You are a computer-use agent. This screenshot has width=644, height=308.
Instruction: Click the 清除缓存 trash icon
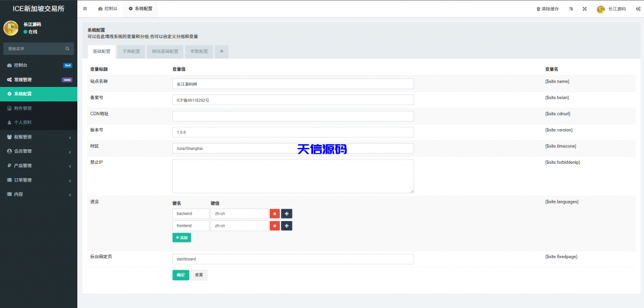538,9
